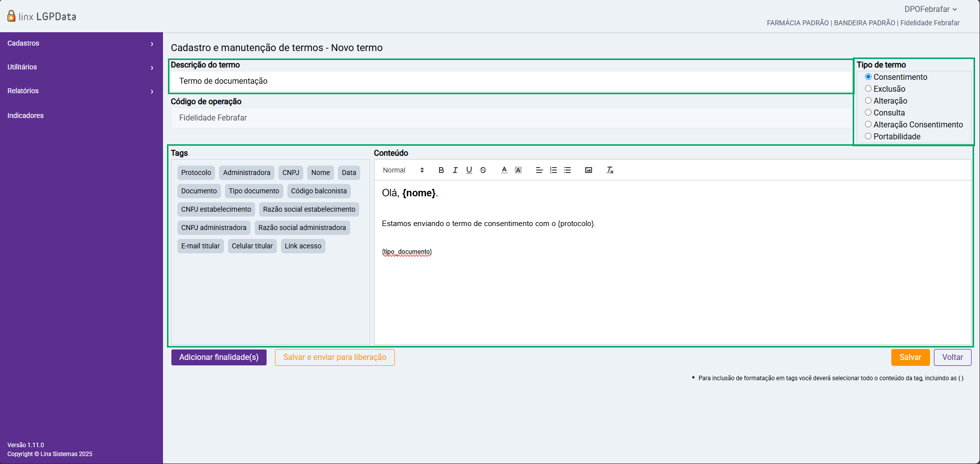Insert the Razão social administradora tag
Viewport: 980px width, 464px height.
302,228
